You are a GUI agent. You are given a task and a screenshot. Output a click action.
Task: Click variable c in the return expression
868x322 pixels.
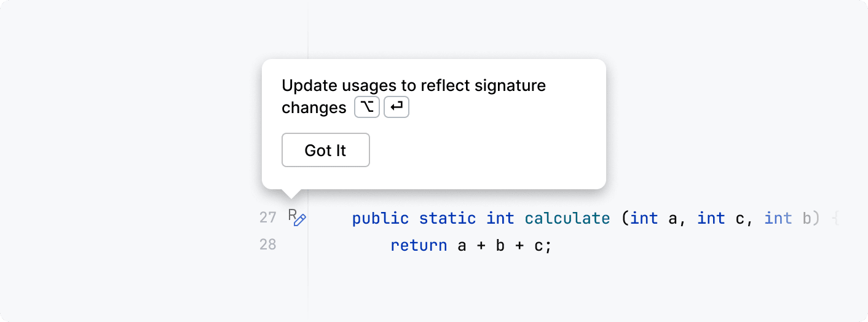(x=539, y=246)
